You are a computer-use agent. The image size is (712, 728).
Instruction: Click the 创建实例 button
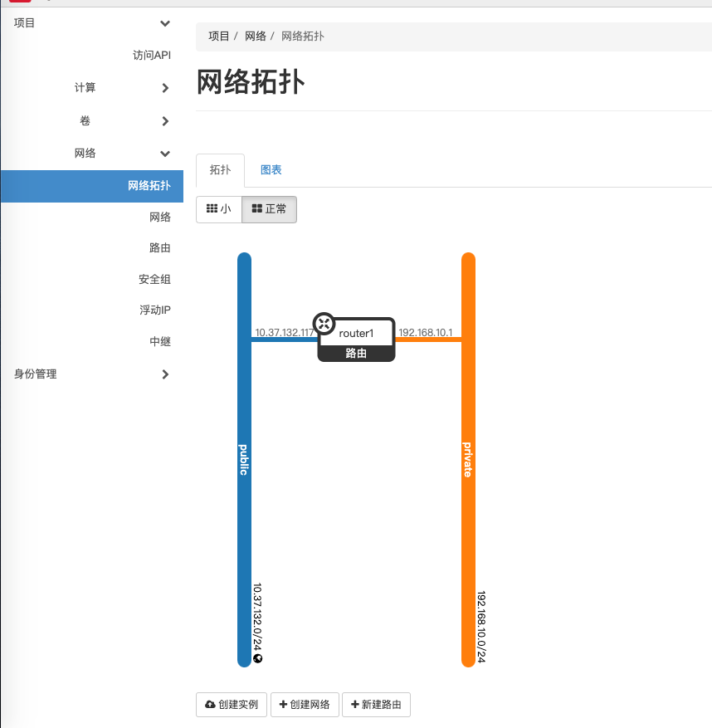(231, 704)
